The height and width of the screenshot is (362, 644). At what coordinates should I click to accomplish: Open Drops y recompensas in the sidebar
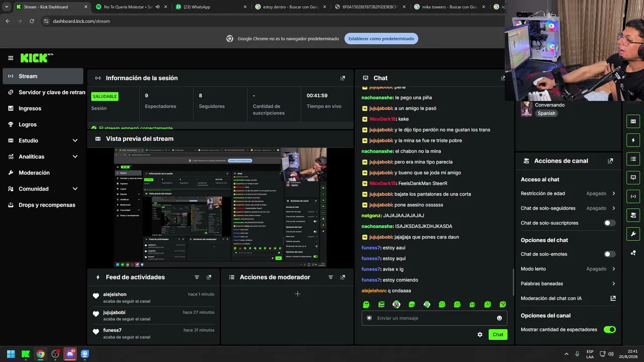coord(43,205)
